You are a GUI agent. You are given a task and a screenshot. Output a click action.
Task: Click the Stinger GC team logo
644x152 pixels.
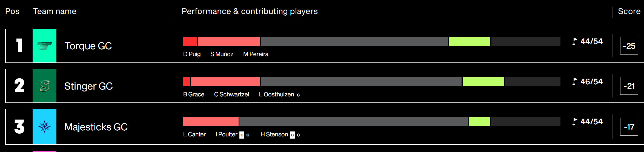click(44, 86)
